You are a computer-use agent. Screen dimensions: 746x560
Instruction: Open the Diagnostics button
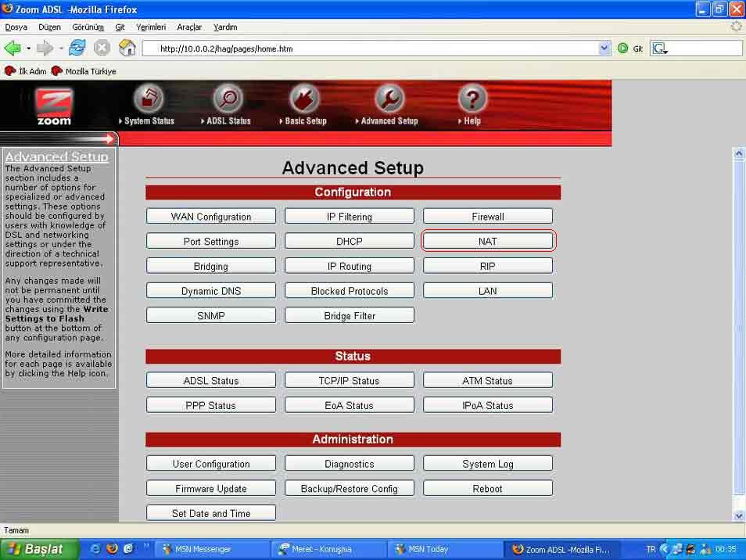[x=350, y=464]
